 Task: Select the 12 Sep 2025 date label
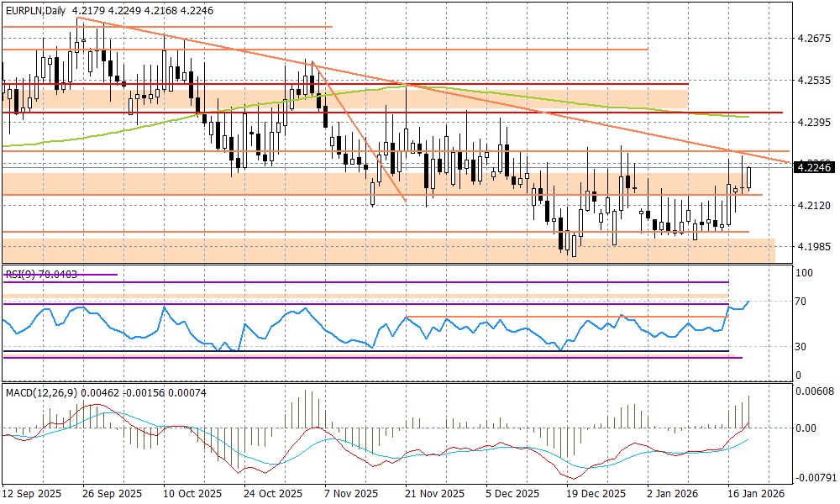32,494
